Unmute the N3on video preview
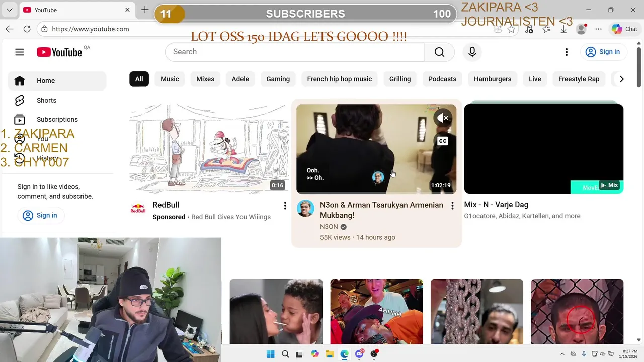 click(443, 118)
